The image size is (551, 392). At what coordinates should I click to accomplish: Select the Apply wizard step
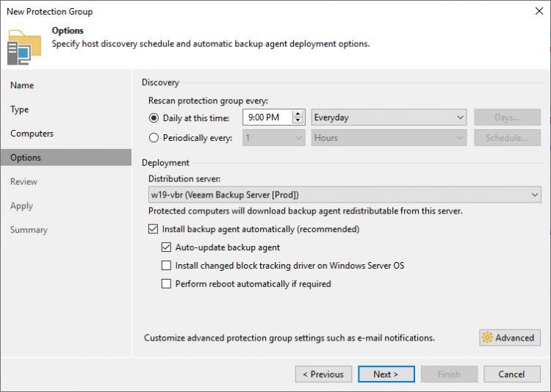point(22,206)
